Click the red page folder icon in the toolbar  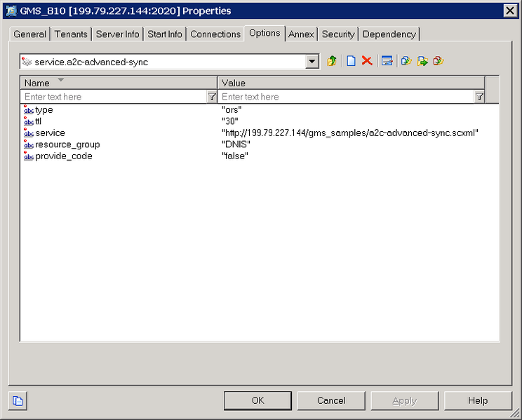439,62
